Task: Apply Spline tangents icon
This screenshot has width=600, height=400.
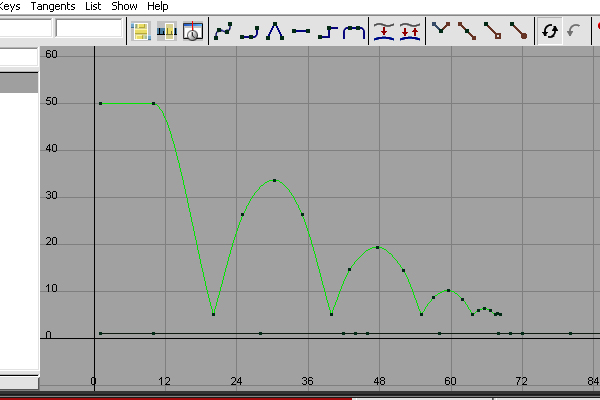Action: pyautogui.click(x=223, y=31)
